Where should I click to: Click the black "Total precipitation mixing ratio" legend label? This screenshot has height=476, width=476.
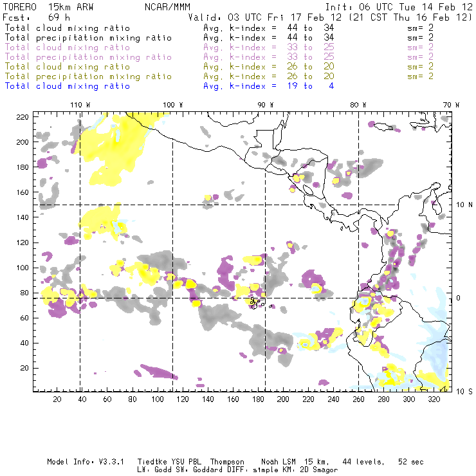(88, 38)
